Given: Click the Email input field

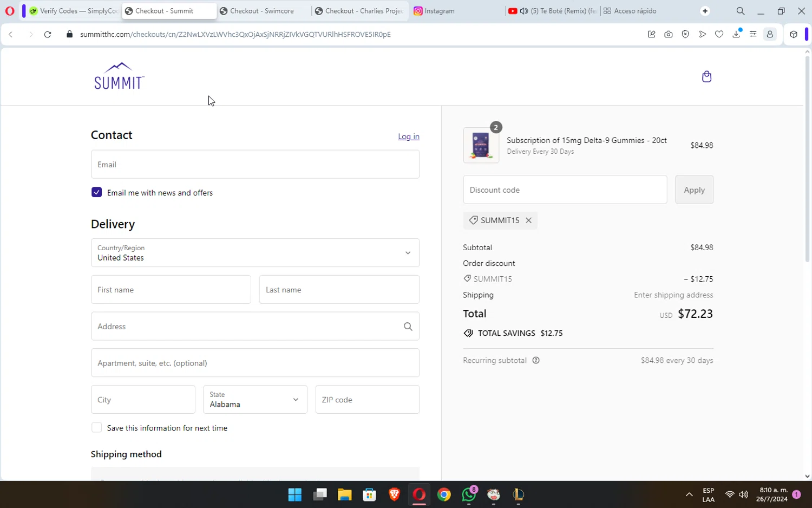Looking at the screenshot, I should coord(255,165).
